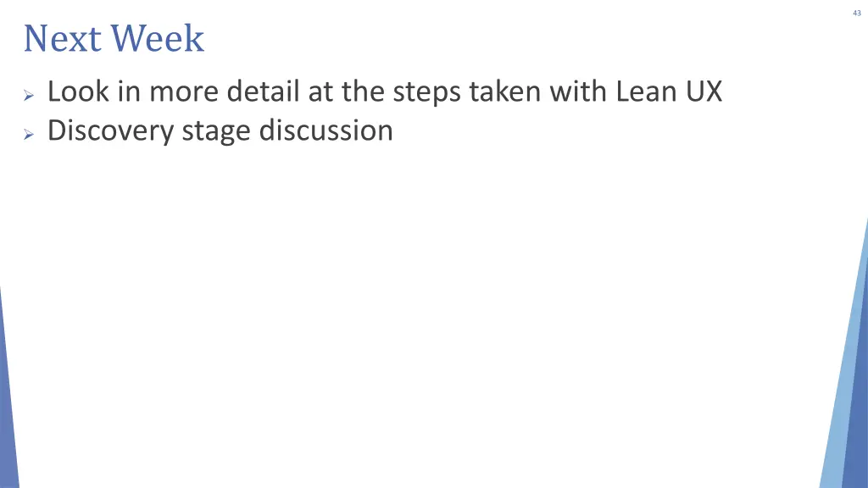Click the word "Discovery" in second bullet
Viewport: 868px width, 488px height.
pos(110,132)
